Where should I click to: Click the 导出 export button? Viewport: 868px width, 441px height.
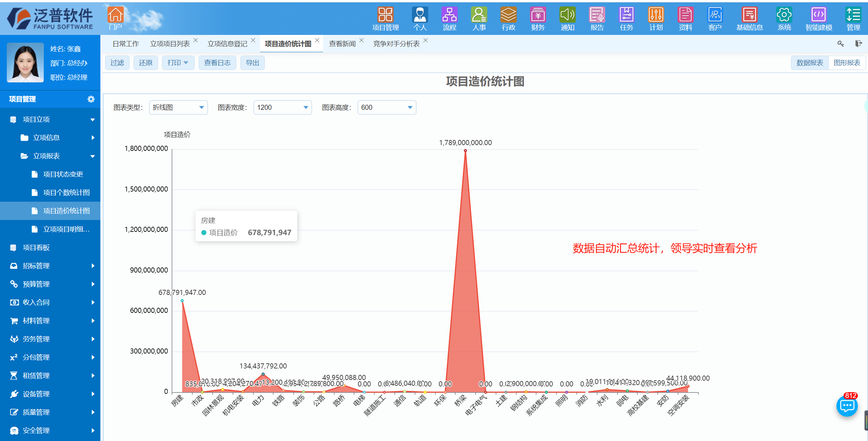click(x=252, y=63)
